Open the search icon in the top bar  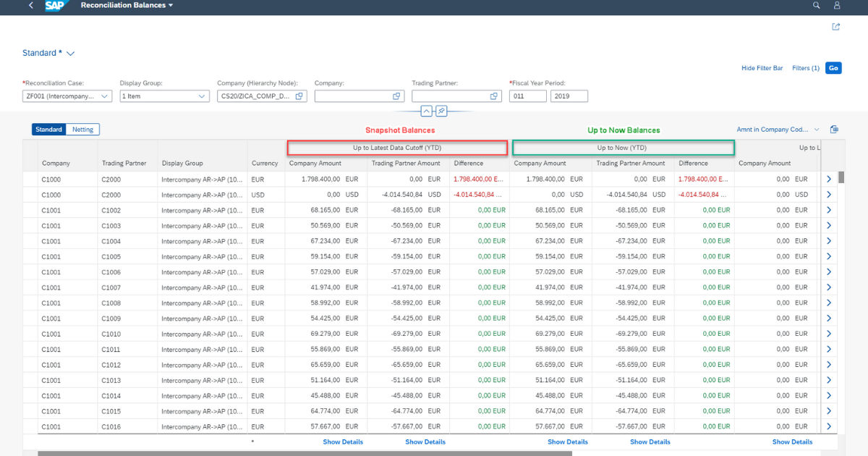[x=817, y=6]
